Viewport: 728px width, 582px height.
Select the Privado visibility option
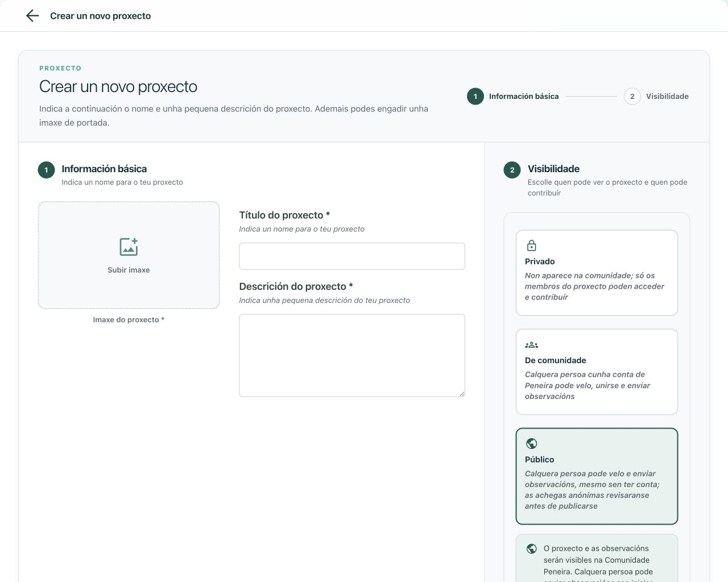point(597,273)
